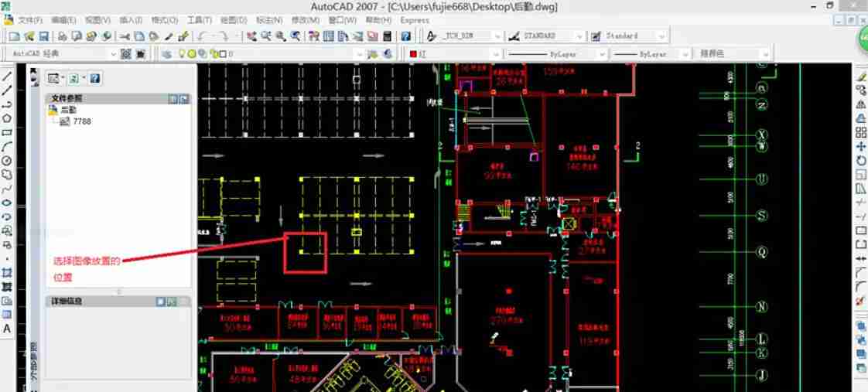Click the attach image reference button

pyautogui.click(x=53, y=79)
